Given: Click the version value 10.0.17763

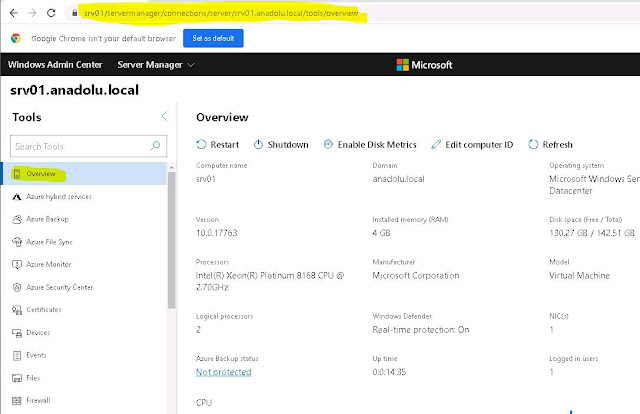Looking at the screenshot, I should (x=217, y=233).
